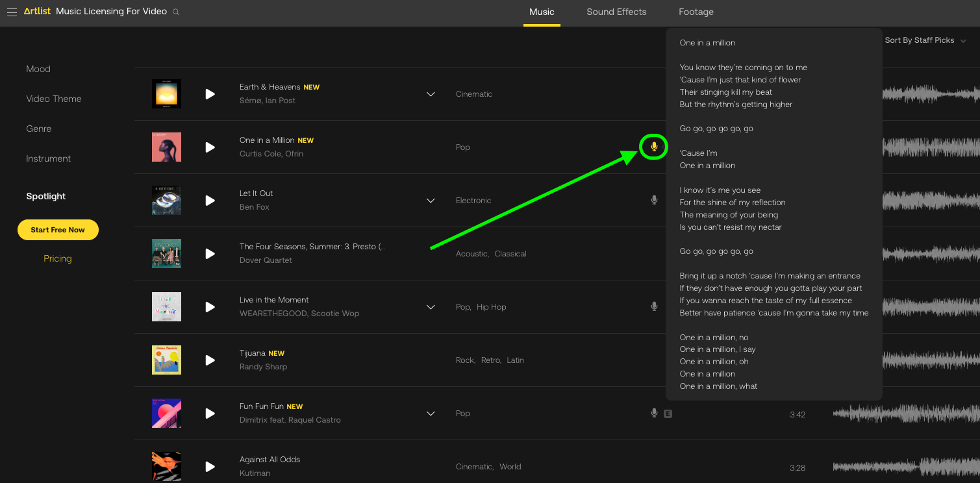This screenshot has height=483, width=980.
Task: Show lyrics microphone for One in a Million
Action: click(x=654, y=147)
